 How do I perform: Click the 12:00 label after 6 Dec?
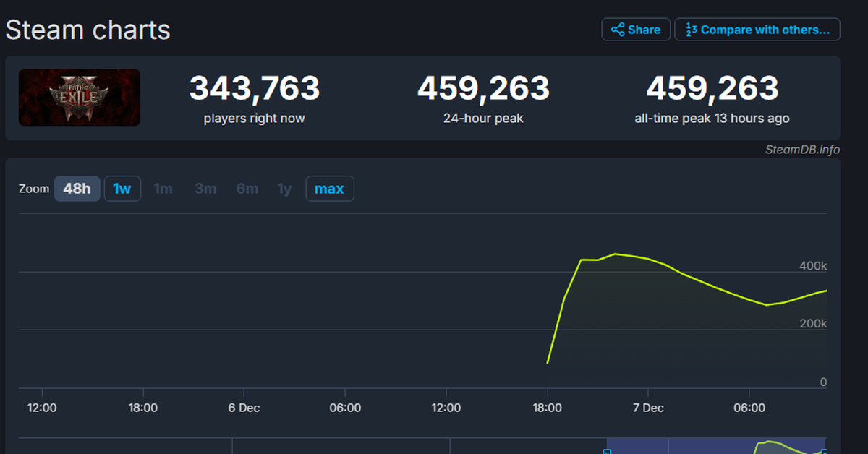(446, 408)
